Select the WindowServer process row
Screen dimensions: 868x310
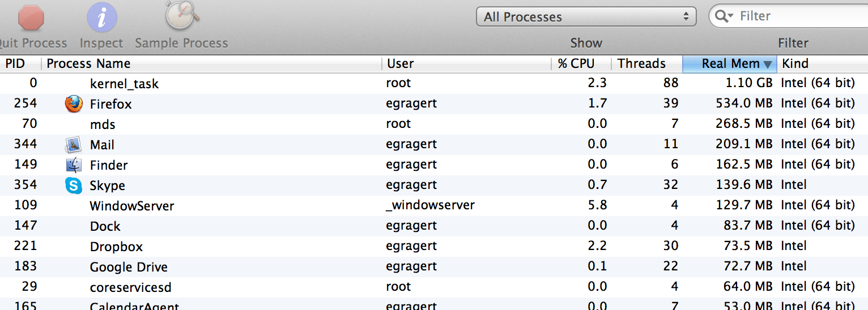point(434,205)
